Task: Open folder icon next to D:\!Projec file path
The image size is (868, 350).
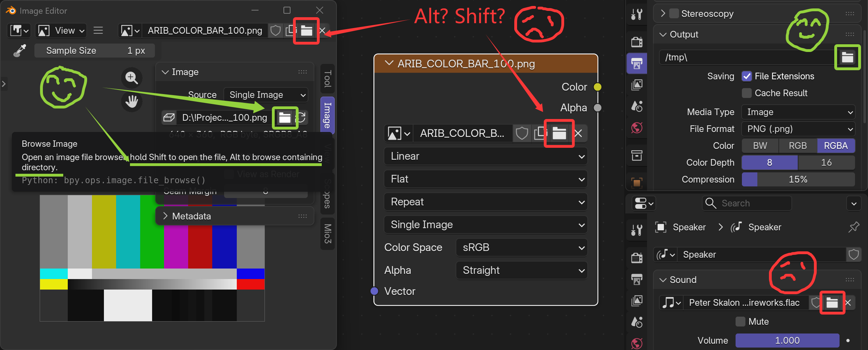Action: click(x=285, y=118)
